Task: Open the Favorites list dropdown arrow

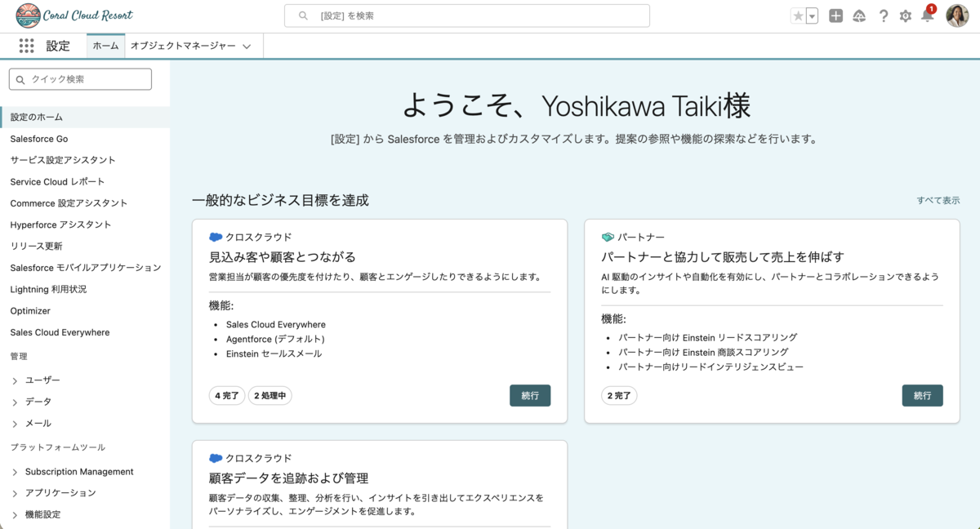Action: coord(812,16)
